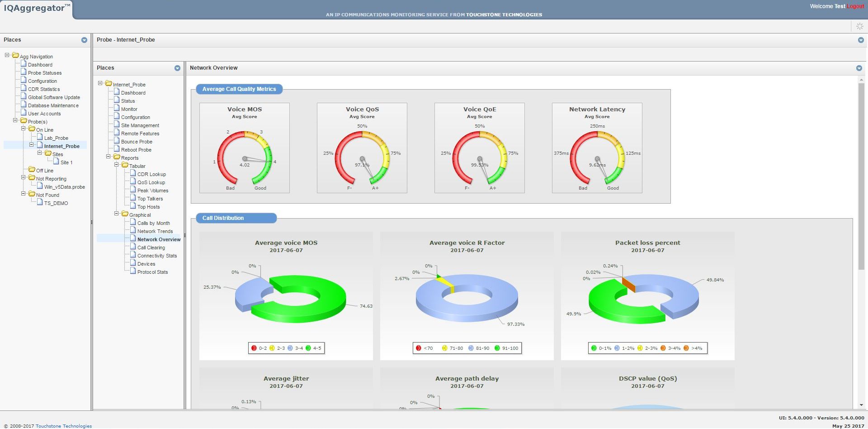
Task: Click the page icon beside Probe Statuses
Action: click(x=24, y=72)
